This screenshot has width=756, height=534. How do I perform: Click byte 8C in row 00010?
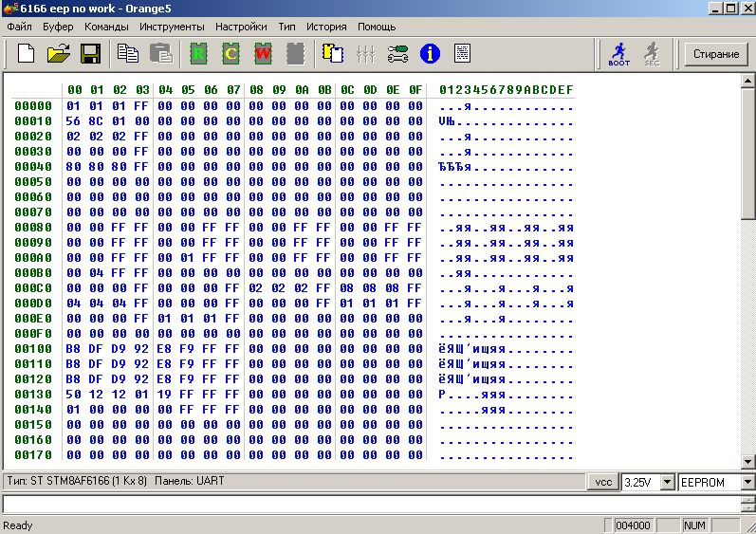(x=96, y=121)
